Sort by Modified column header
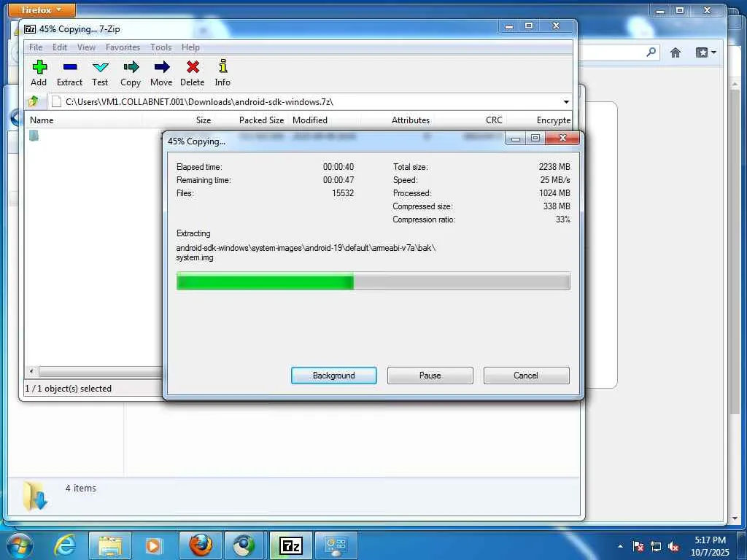The height and width of the screenshot is (560, 747). click(x=325, y=120)
